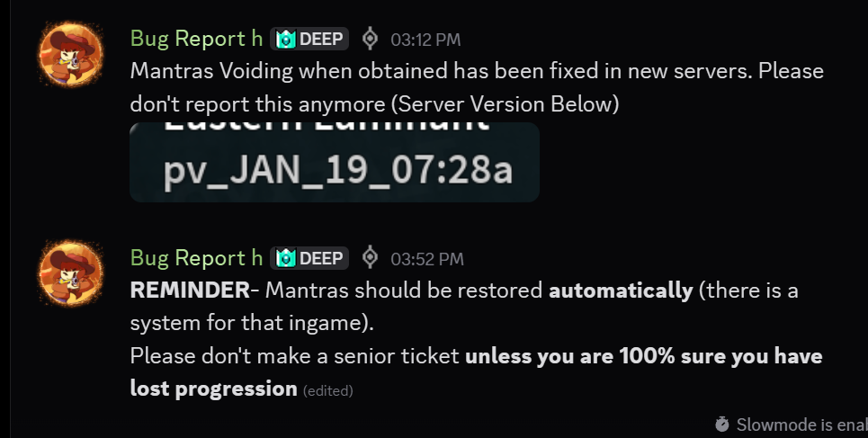
Task: Click the shield icon in the second DEEP tag
Action: (286, 259)
